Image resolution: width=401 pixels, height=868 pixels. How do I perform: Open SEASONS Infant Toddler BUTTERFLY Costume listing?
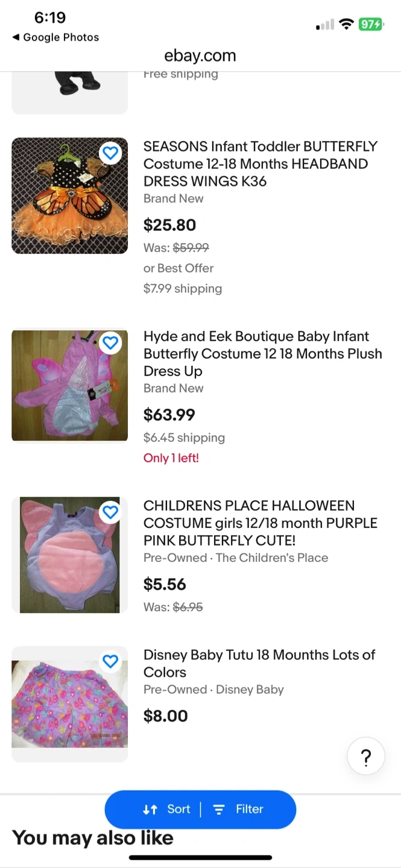[260, 164]
